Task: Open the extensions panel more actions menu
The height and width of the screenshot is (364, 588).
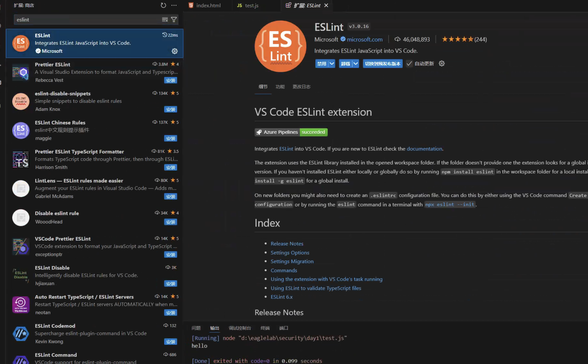Action: [174, 5]
